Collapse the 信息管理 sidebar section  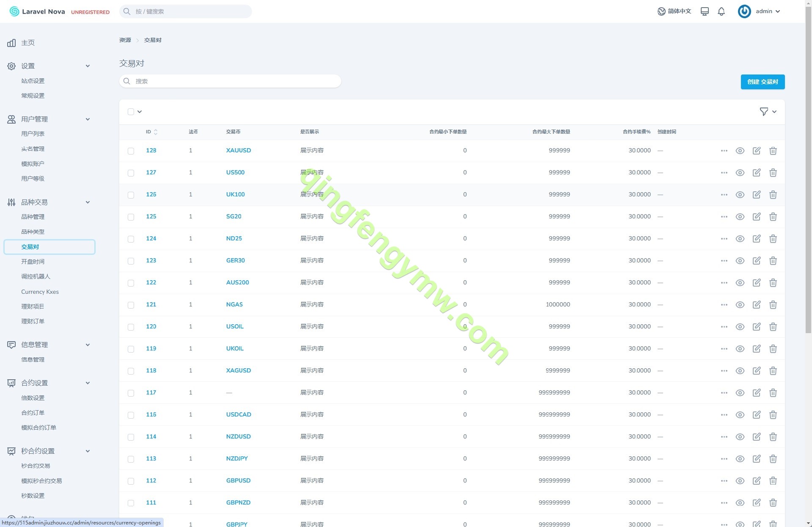pos(88,345)
